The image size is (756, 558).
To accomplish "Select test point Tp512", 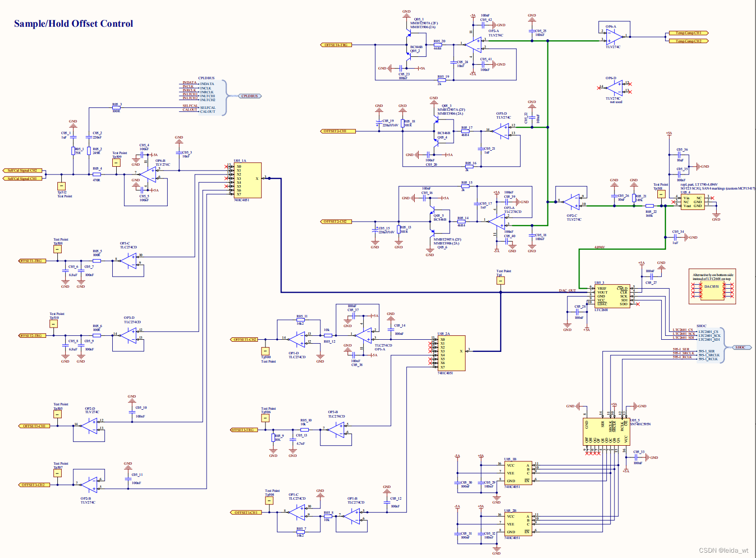I will tap(61, 186).
